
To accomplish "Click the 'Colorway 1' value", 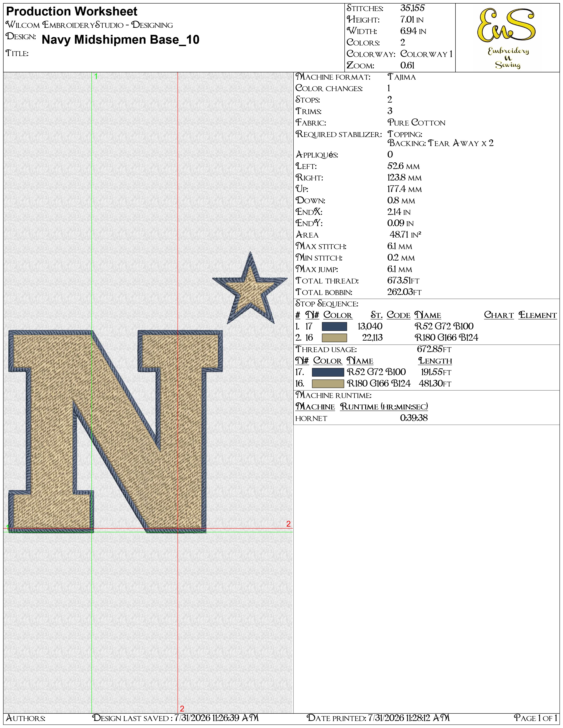I will click(426, 54).
